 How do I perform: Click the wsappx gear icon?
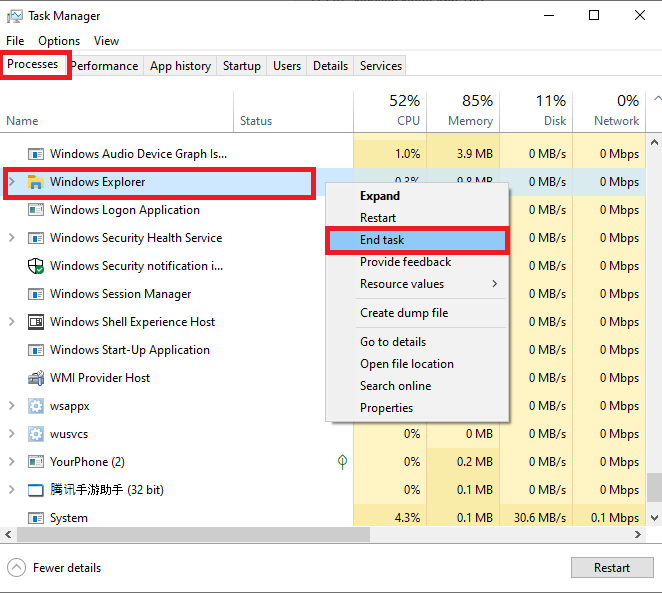[35, 406]
